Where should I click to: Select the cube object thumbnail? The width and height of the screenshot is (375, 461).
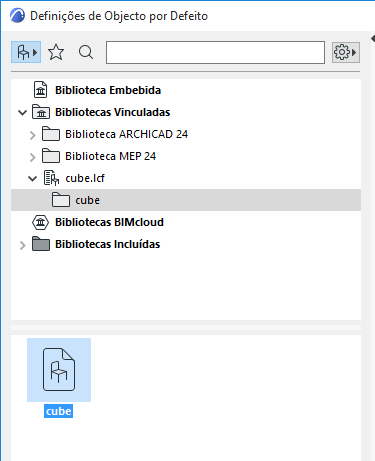click(59, 370)
